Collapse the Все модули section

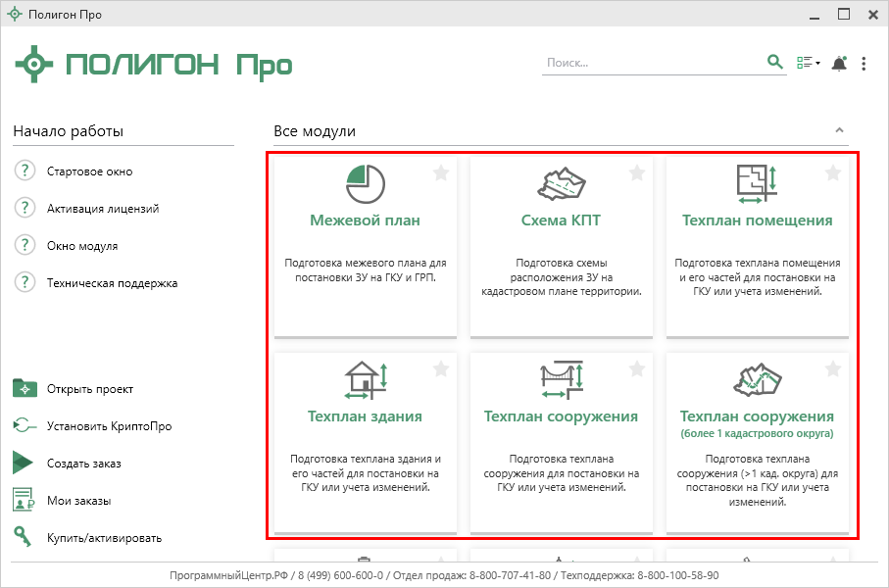coord(838,130)
